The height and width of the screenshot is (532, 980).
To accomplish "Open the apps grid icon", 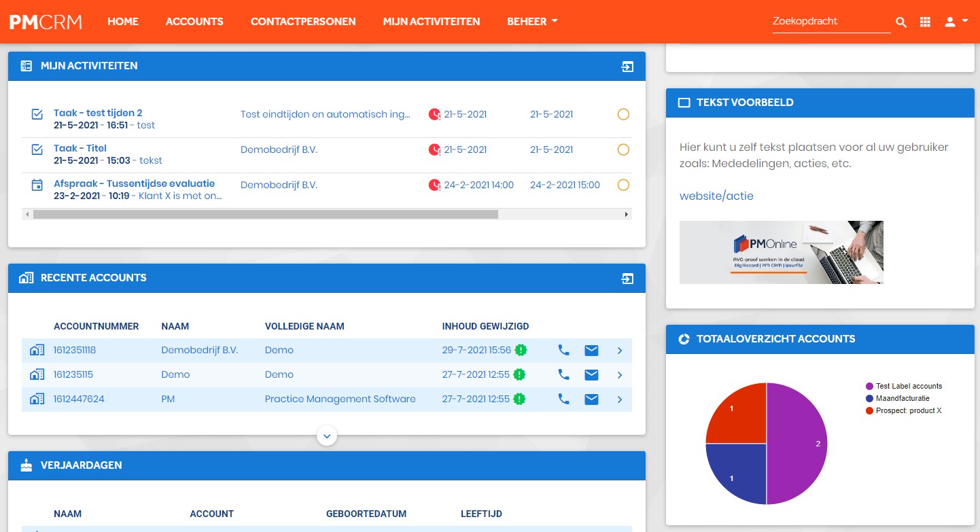I will (925, 22).
